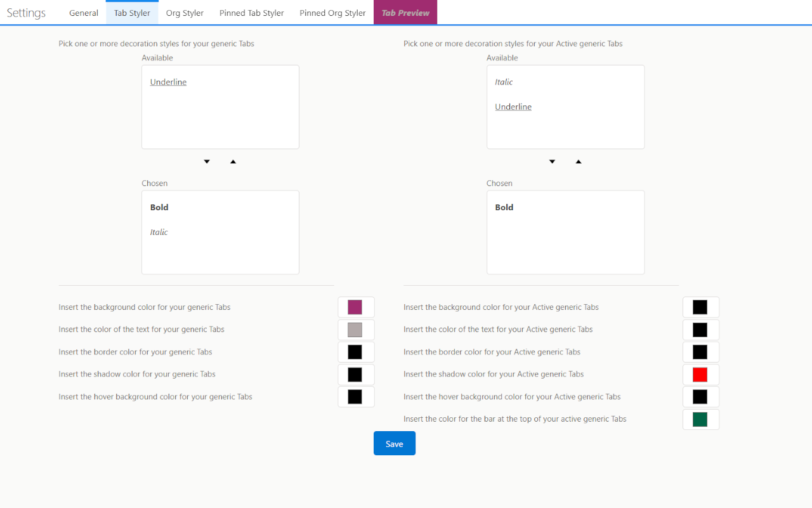Image resolution: width=812 pixels, height=508 pixels.
Task: Open the red Active Tabs shadow color swatch
Action: point(700,375)
